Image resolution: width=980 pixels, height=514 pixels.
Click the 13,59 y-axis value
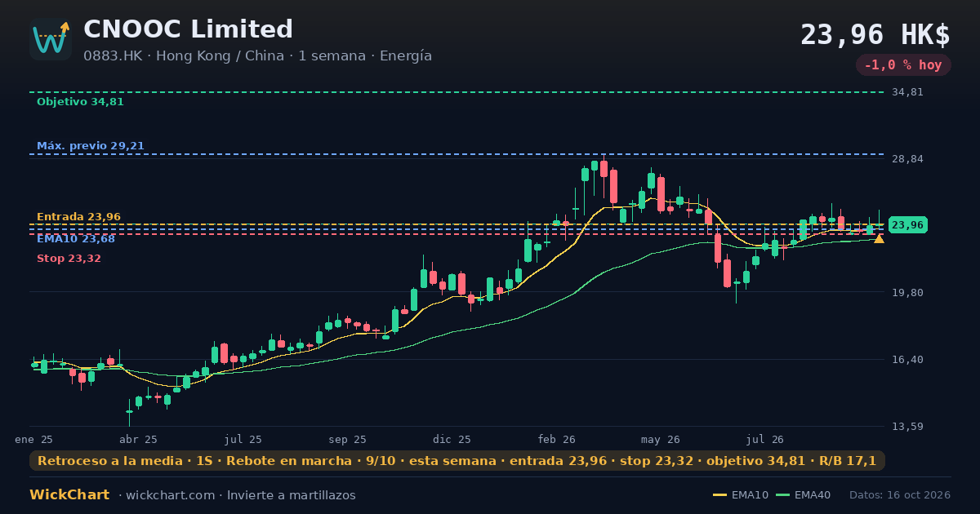(x=907, y=427)
